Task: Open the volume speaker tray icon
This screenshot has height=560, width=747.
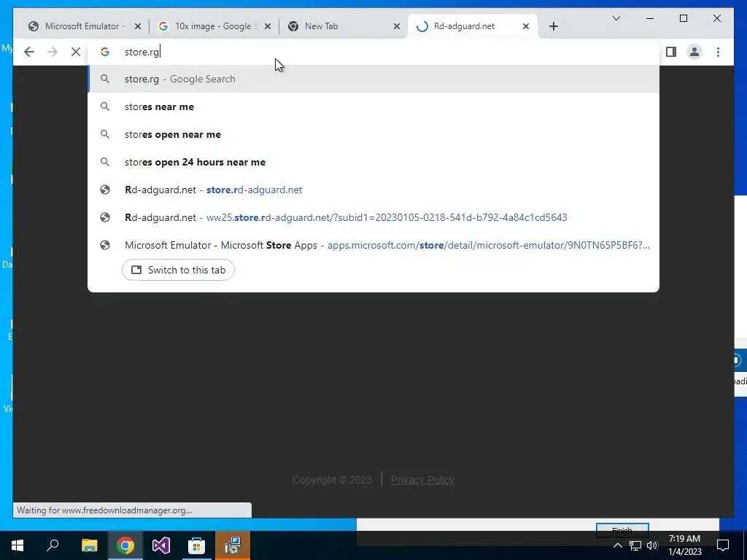Action: click(652, 545)
